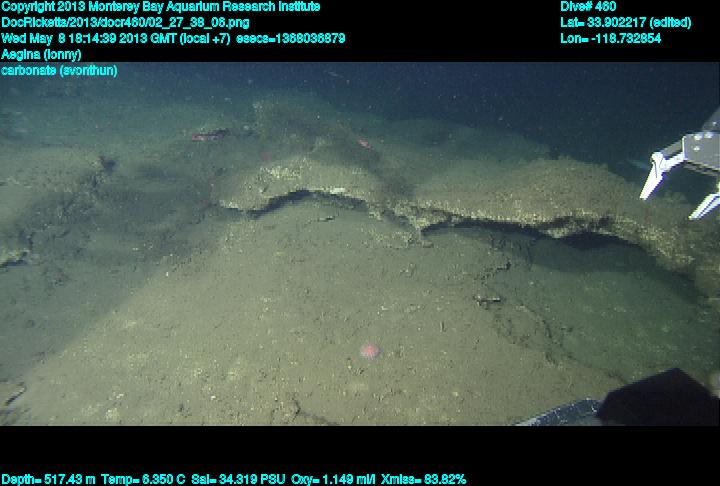720x486 pixels.
Task: Select the 'Depth= 517.43 m' reading
Action: (48, 480)
